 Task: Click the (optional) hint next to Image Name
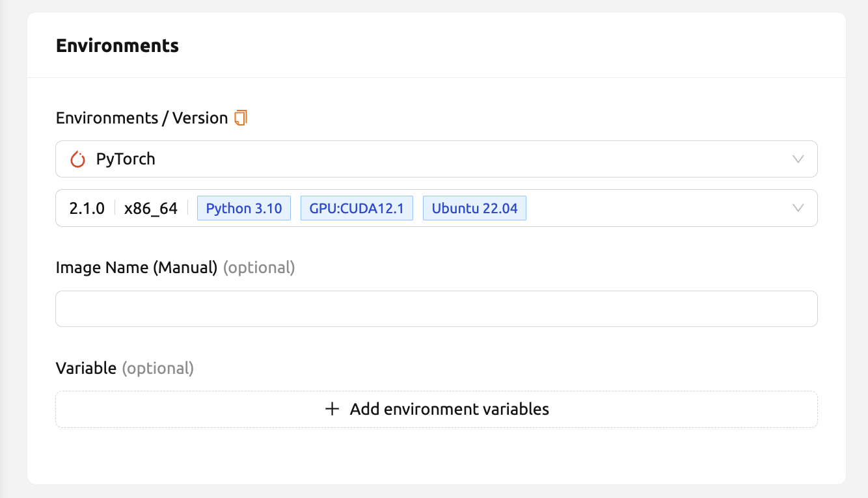[259, 268]
